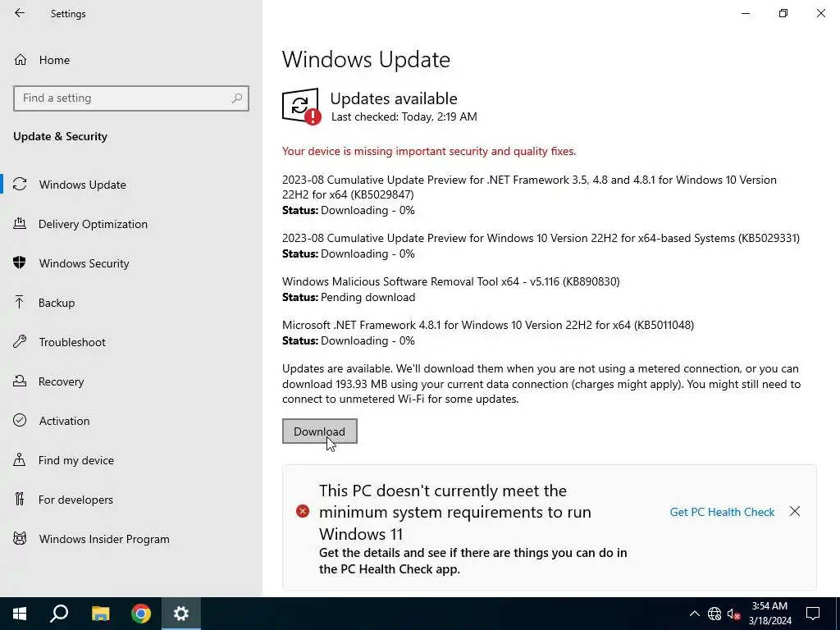The width and height of the screenshot is (840, 630).
Task: Click the 193.93 MB metered connection notice
Action: pos(541,384)
